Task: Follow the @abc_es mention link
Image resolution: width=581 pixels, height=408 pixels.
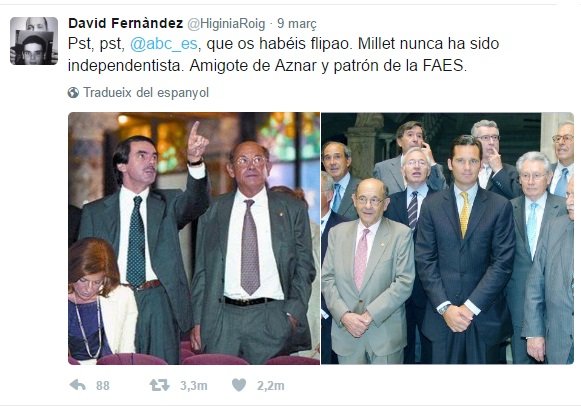Action: (163, 44)
